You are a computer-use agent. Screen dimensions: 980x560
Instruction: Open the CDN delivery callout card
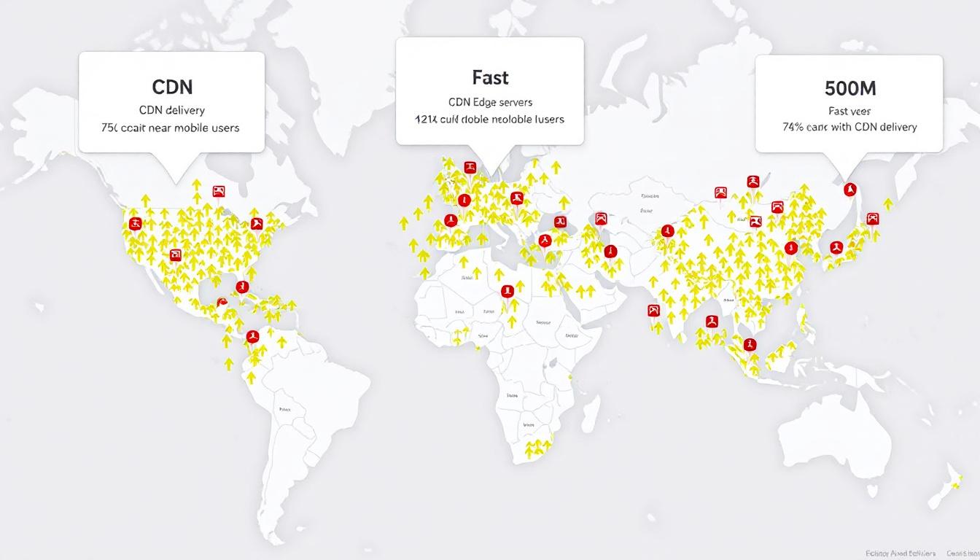click(172, 101)
